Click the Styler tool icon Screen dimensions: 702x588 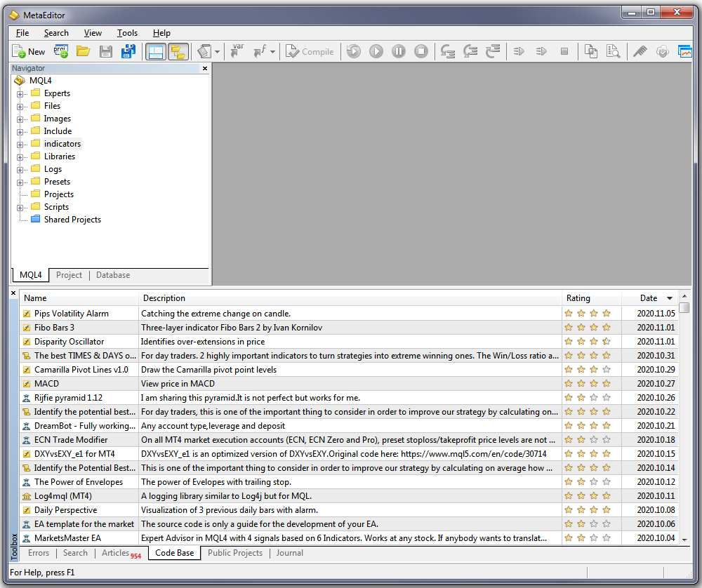[204, 51]
